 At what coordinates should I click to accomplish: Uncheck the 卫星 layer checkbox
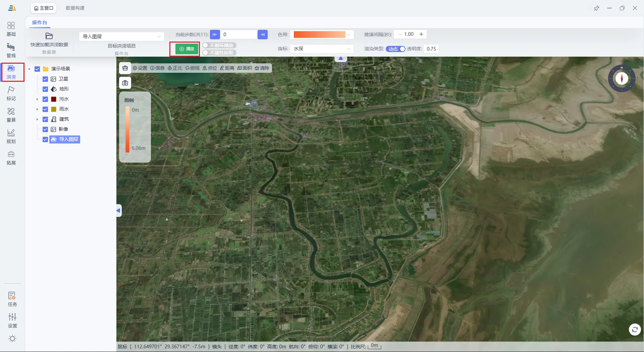click(x=45, y=79)
